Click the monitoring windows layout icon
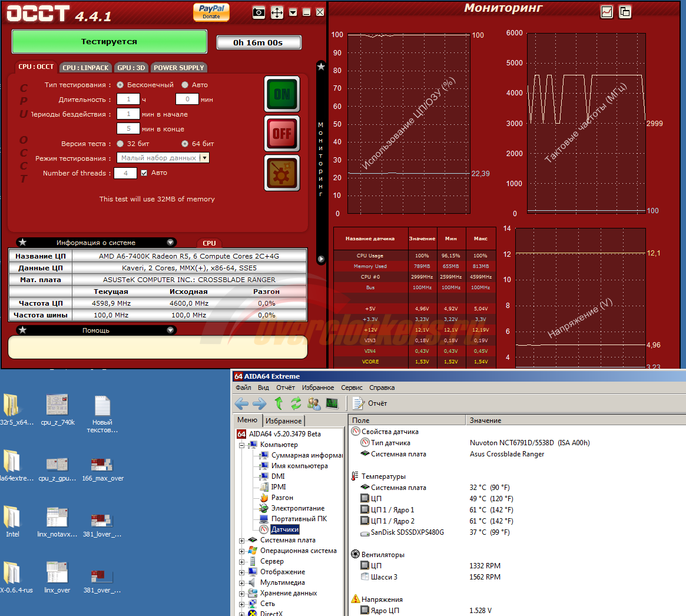The image size is (686, 616). tap(625, 12)
